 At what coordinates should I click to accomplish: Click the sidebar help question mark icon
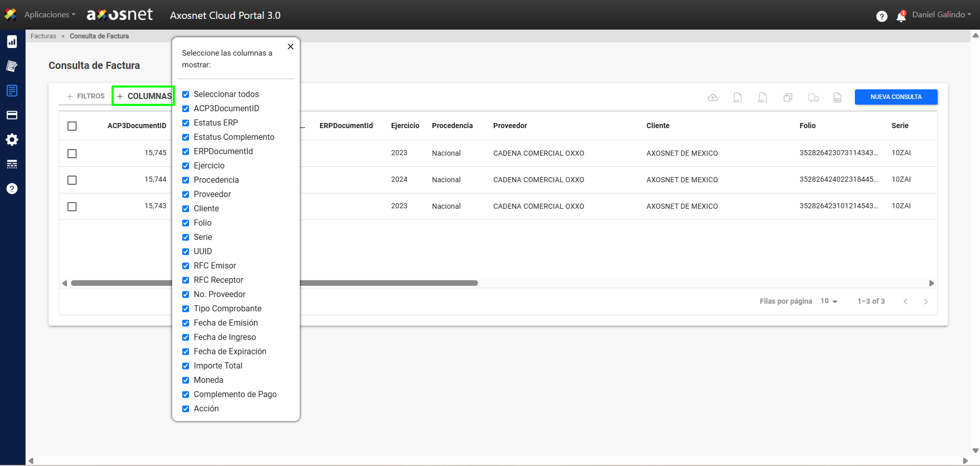click(x=12, y=189)
